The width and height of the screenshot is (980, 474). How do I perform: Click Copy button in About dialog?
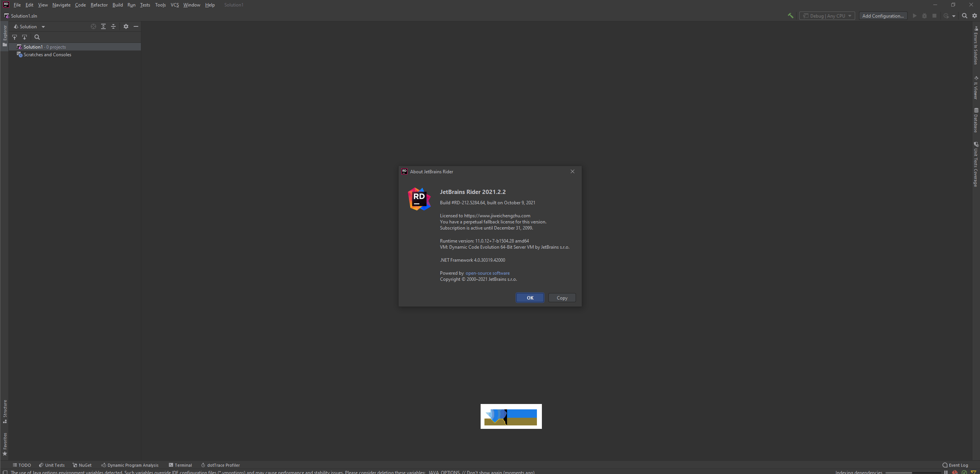pyautogui.click(x=562, y=298)
